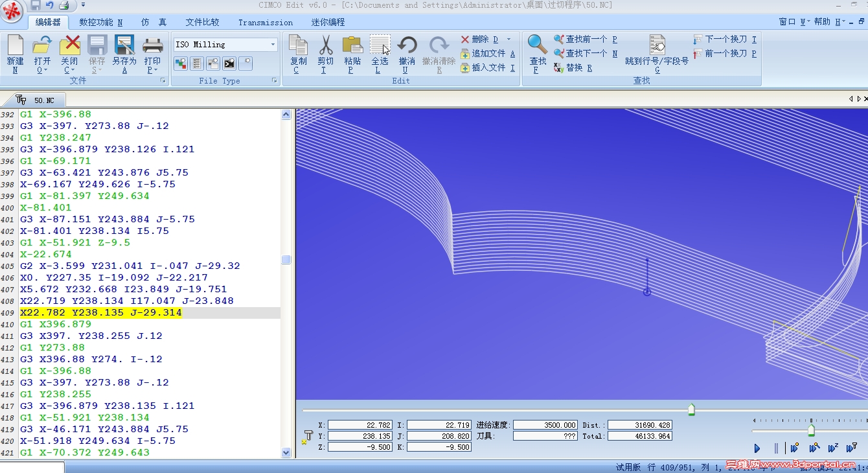Click the second step-forward simulation button
Screen dimensions: 868x473
coord(814,448)
